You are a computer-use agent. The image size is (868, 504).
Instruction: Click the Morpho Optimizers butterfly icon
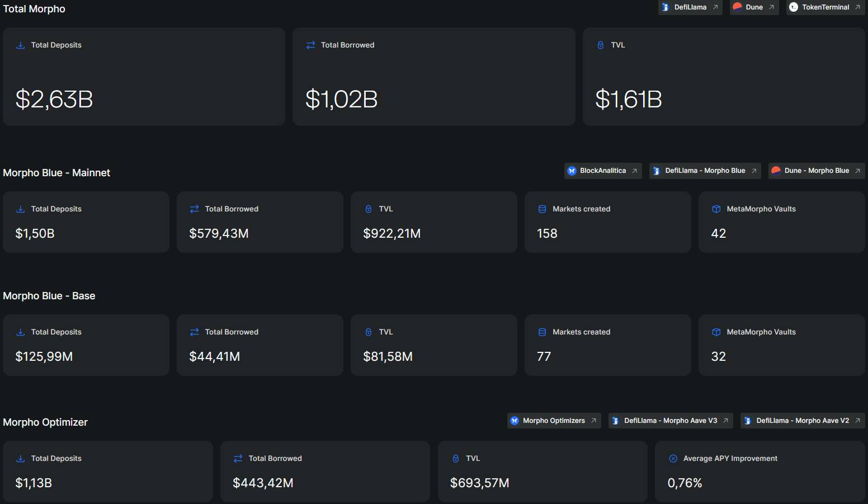(x=515, y=421)
